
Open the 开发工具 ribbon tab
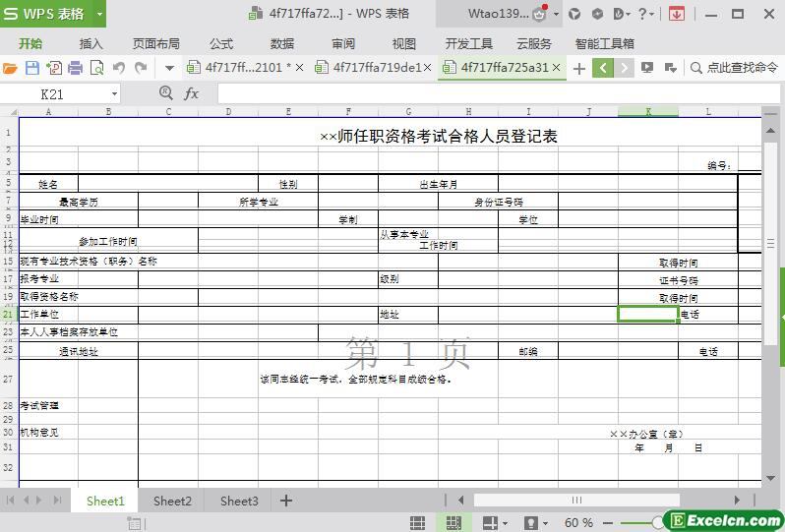pos(469,44)
